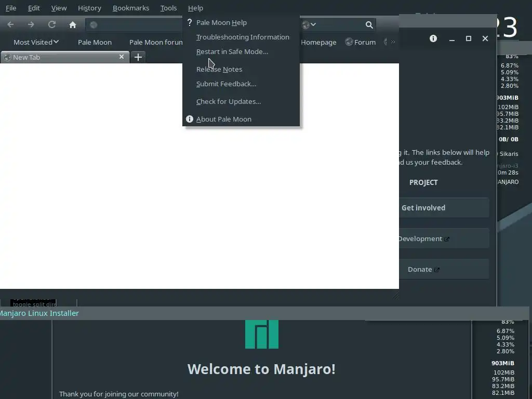Screen dimensions: 532x399
Task: Open the Pale Moon bookmark
Action: [x=95, y=42]
